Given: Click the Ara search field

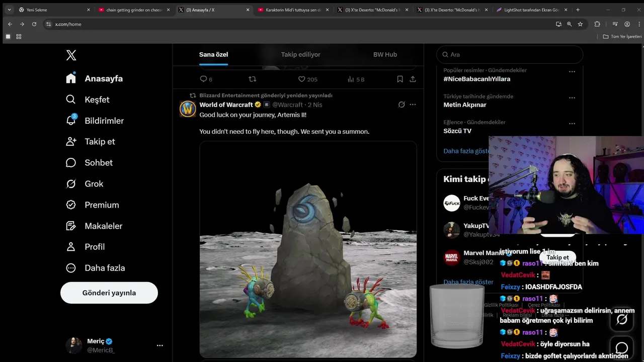Looking at the screenshot, I should [x=509, y=54].
